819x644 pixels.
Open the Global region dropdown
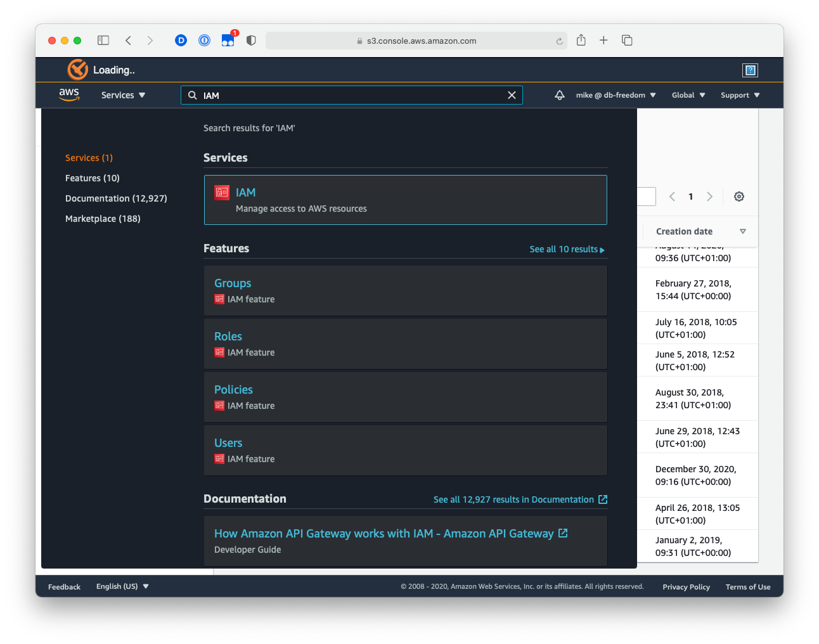coord(688,95)
